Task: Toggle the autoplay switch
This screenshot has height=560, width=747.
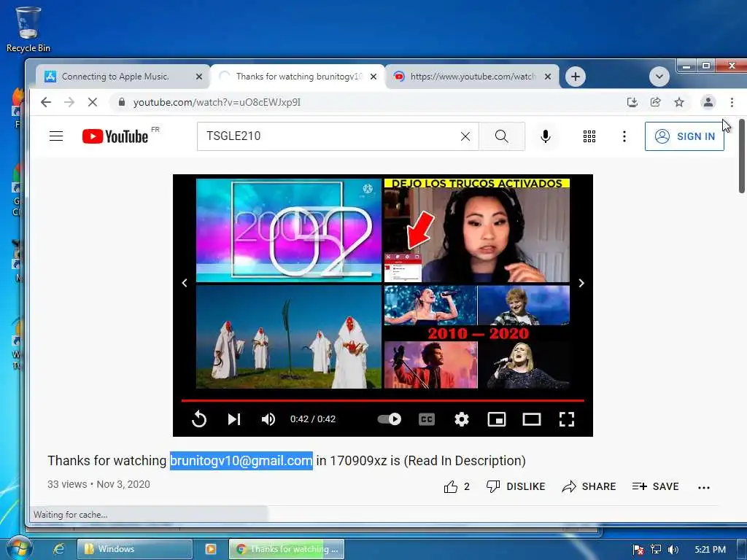Action: tap(390, 419)
